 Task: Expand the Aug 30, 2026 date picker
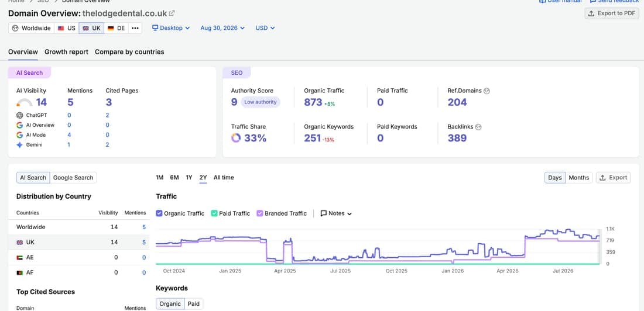click(x=222, y=28)
